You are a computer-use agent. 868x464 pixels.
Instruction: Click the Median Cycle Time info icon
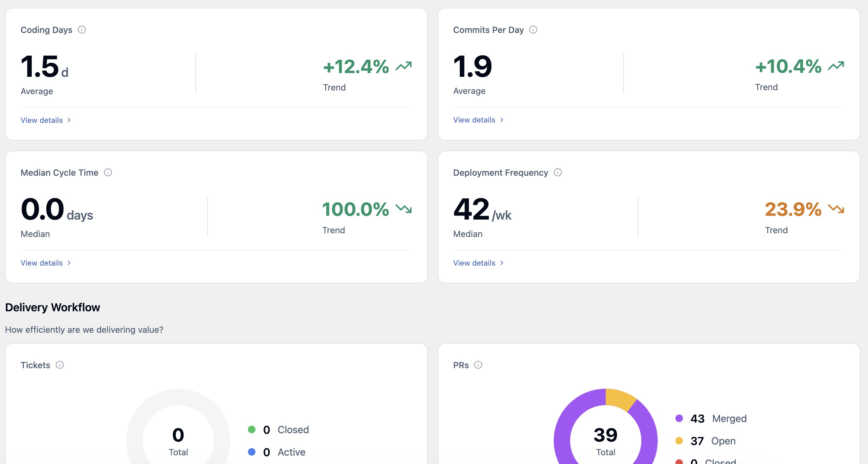tap(108, 172)
